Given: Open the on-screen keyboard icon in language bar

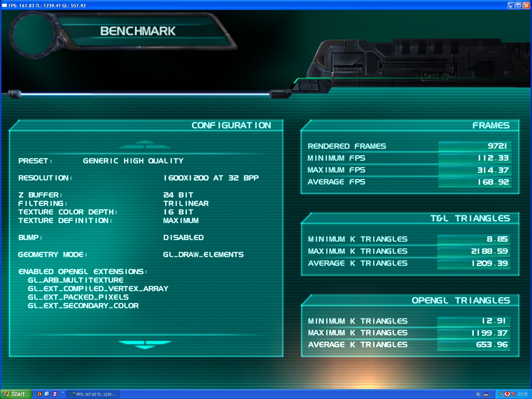Looking at the screenshot, I should (x=486, y=394).
